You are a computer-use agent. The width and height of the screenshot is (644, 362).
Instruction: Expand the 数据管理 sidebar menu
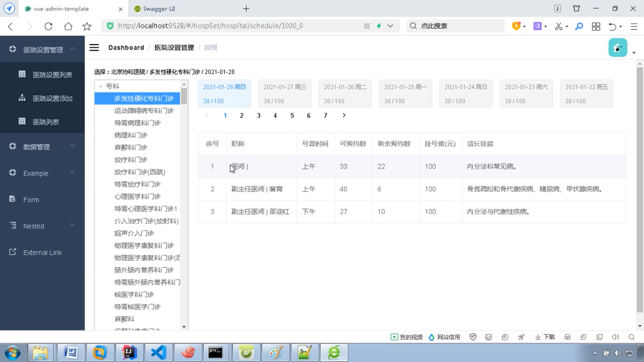(42, 146)
